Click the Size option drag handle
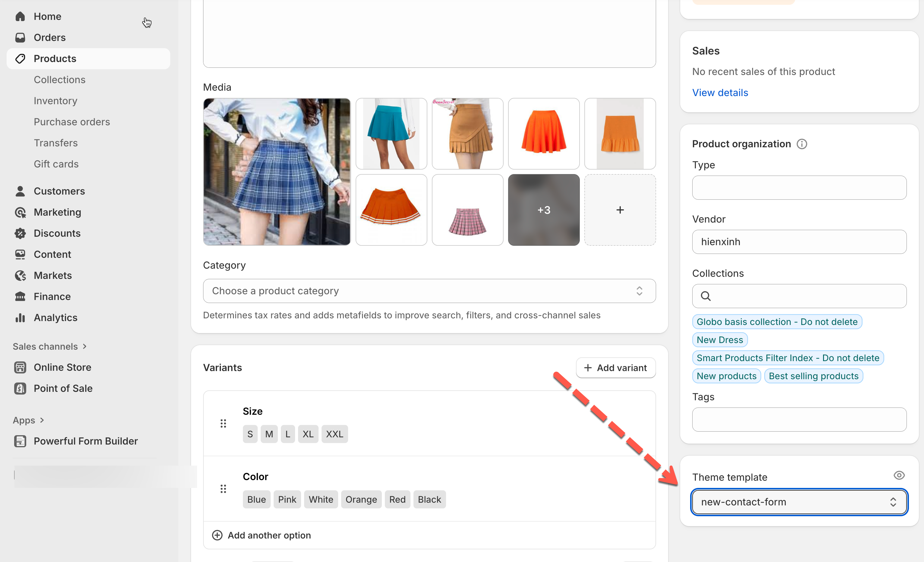Image resolution: width=924 pixels, height=562 pixels. pyautogui.click(x=223, y=423)
